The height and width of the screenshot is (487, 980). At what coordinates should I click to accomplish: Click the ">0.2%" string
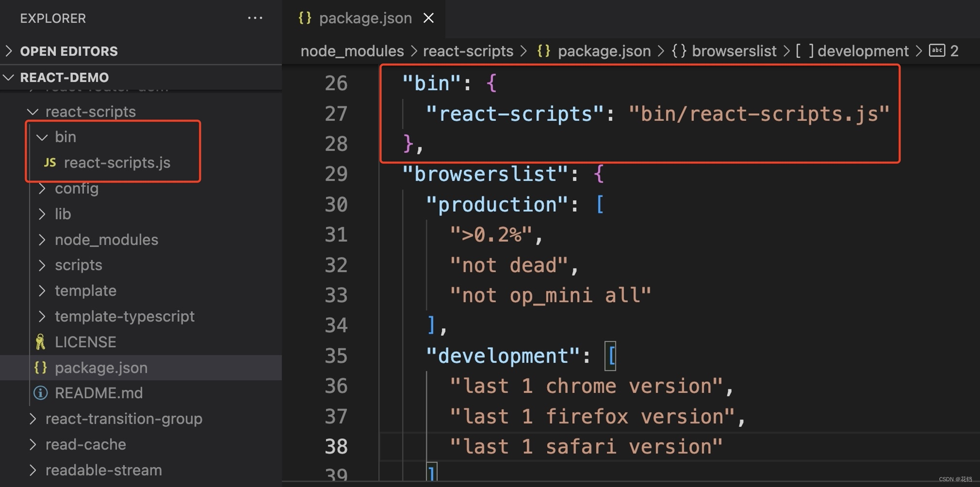pos(491,235)
